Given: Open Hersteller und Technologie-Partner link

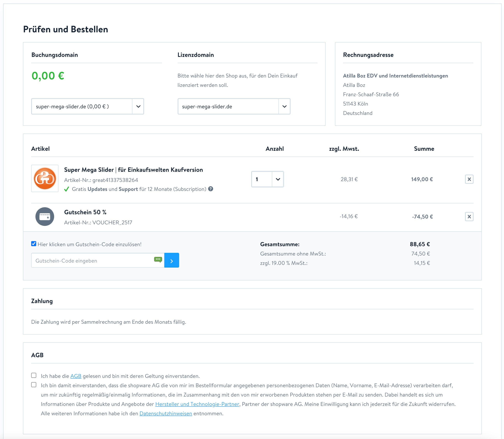Looking at the screenshot, I should pos(197,404).
